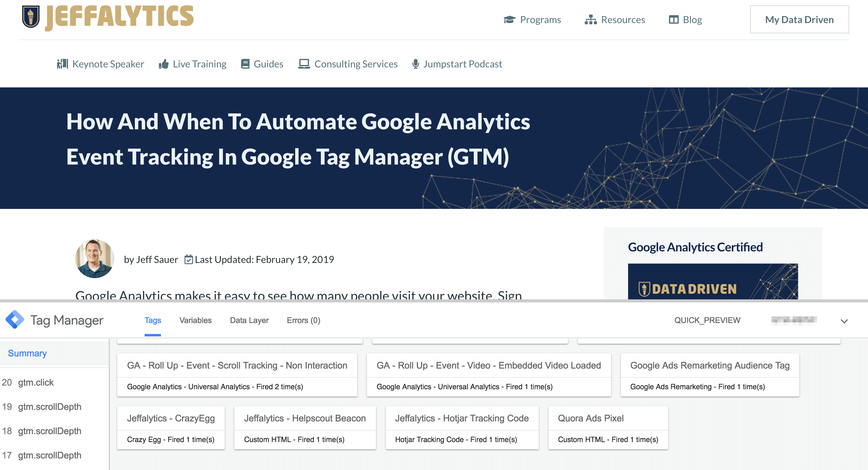The width and height of the screenshot is (868, 470).
Task: Click the Keynote Speaker presenter icon
Action: pyautogui.click(x=62, y=64)
